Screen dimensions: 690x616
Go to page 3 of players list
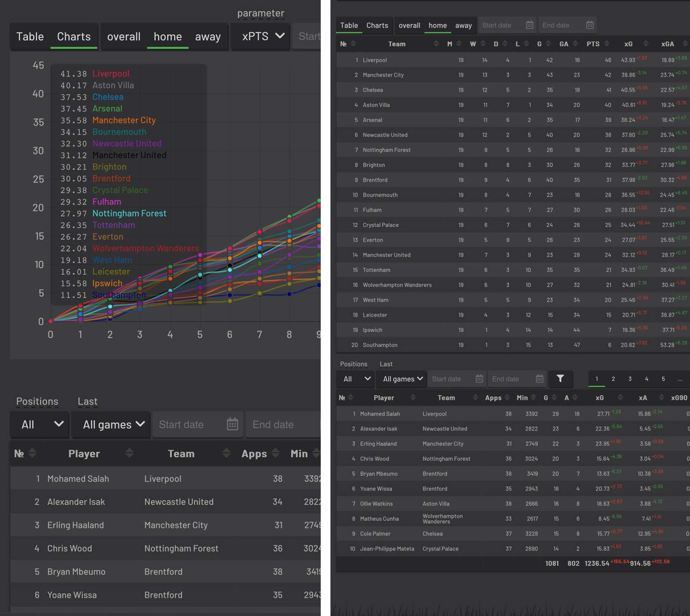[x=630, y=379]
